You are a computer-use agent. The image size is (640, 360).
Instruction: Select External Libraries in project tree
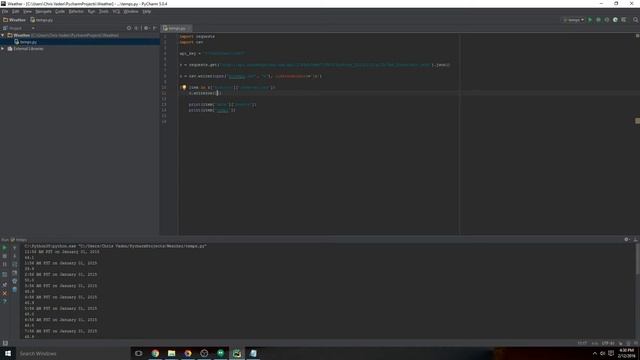[x=28, y=49]
